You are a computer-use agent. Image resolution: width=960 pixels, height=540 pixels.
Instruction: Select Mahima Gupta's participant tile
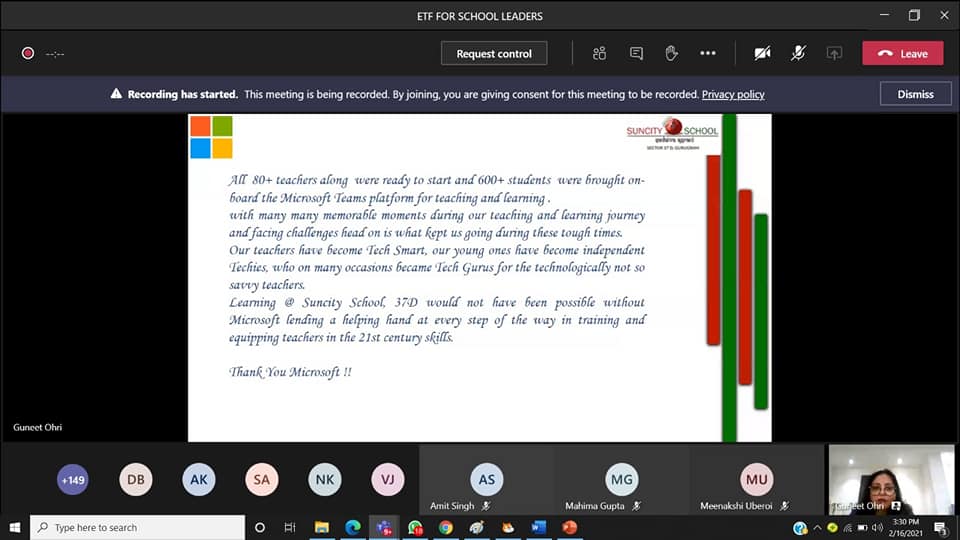pos(622,480)
